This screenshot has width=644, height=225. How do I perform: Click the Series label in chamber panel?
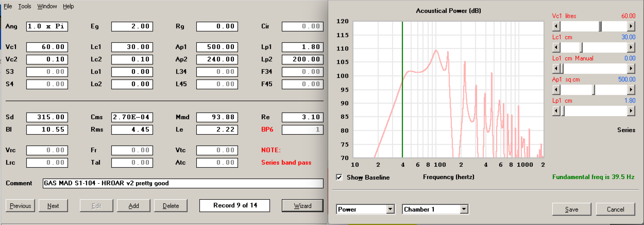pyautogui.click(x=626, y=130)
